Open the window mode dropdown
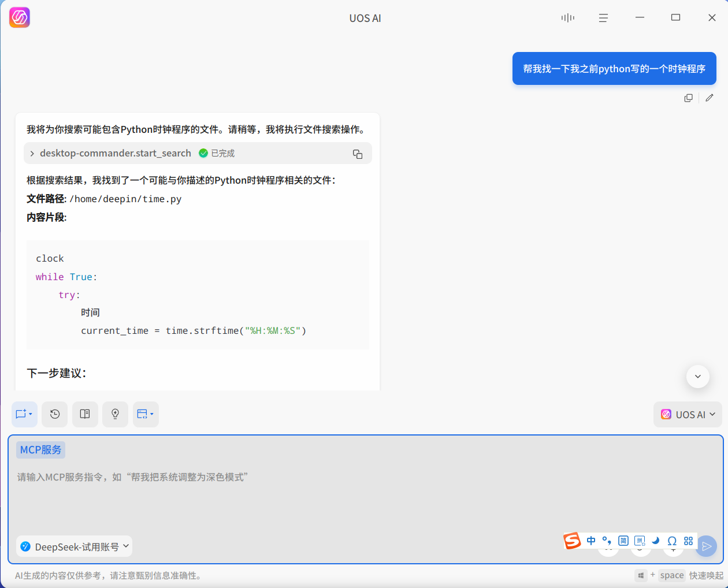Screen dimensions: 728x588 146,414
